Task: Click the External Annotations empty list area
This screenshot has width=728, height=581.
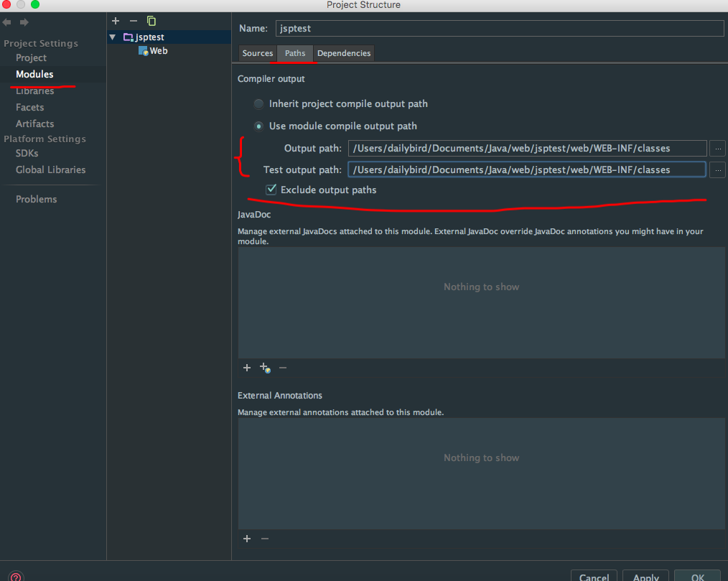Action: 482,474
